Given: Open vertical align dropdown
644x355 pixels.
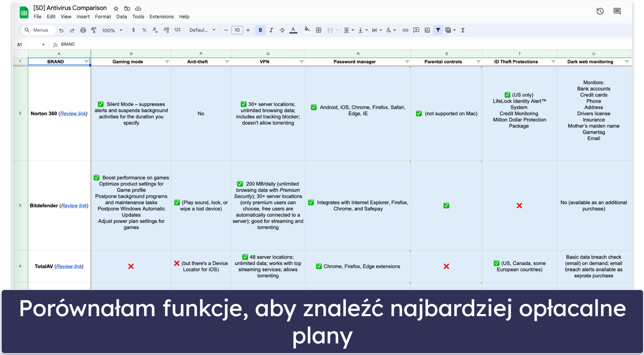Looking at the screenshot, I should click(363, 30).
